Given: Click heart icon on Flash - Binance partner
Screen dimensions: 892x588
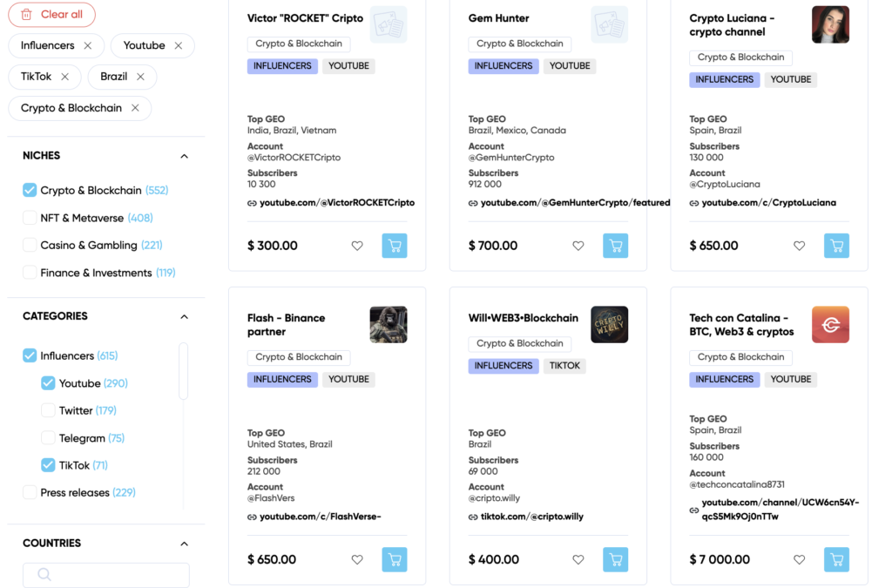Looking at the screenshot, I should 357,559.
